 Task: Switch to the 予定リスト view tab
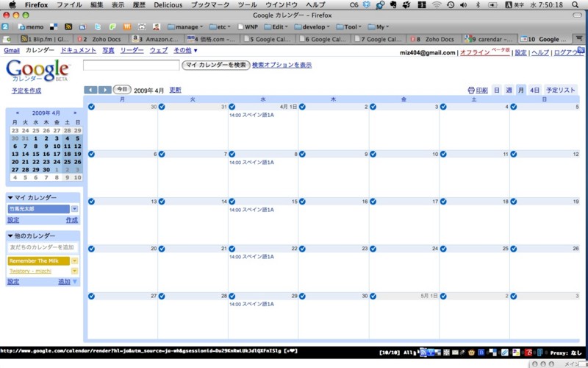[560, 90]
